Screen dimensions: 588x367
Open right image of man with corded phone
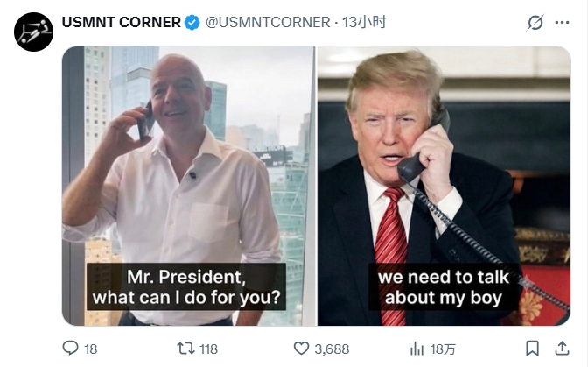pyautogui.click(x=444, y=186)
